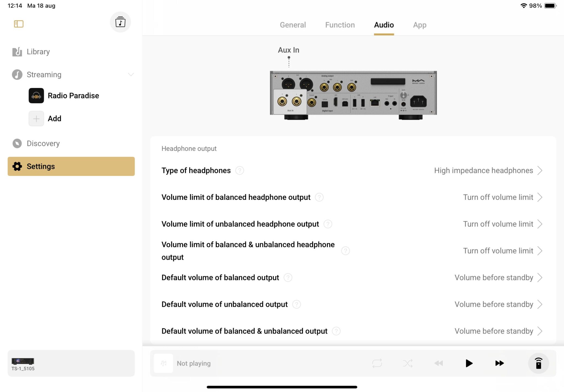Change default volume of balanced output value

(x=499, y=277)
